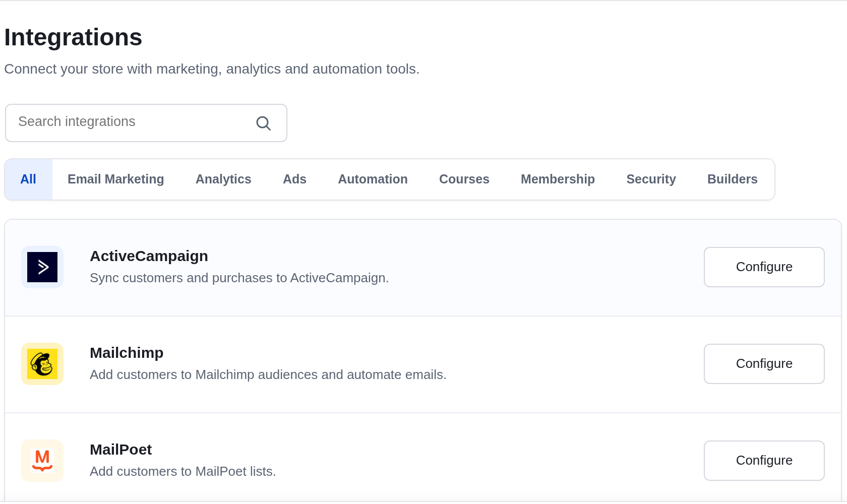Click 'Sync customers and purchases to ActiveCampaign.'

click(x=239, y=278)
